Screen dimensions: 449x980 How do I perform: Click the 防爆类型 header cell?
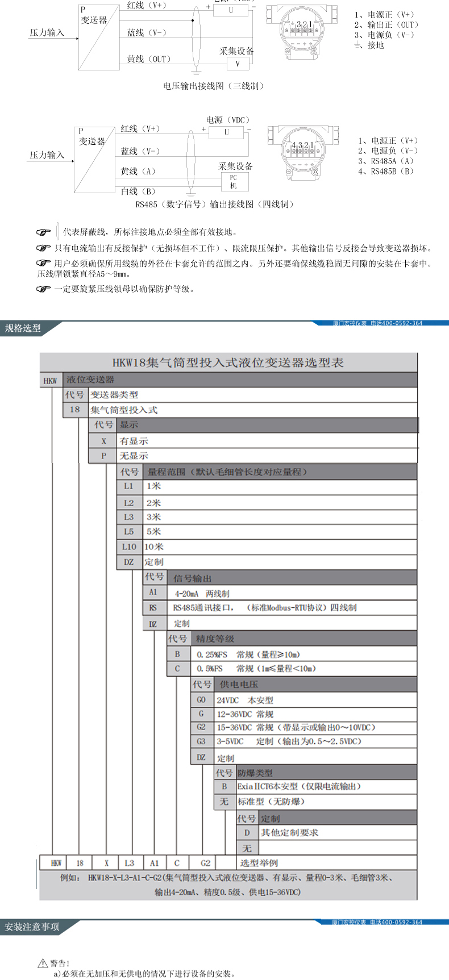tap(326, 773)
